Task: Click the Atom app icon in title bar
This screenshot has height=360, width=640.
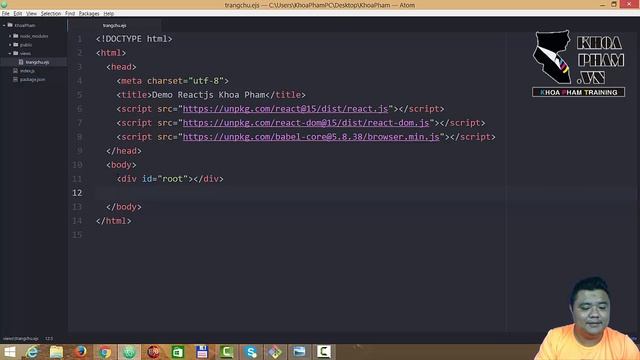Action: click(4, 4)
